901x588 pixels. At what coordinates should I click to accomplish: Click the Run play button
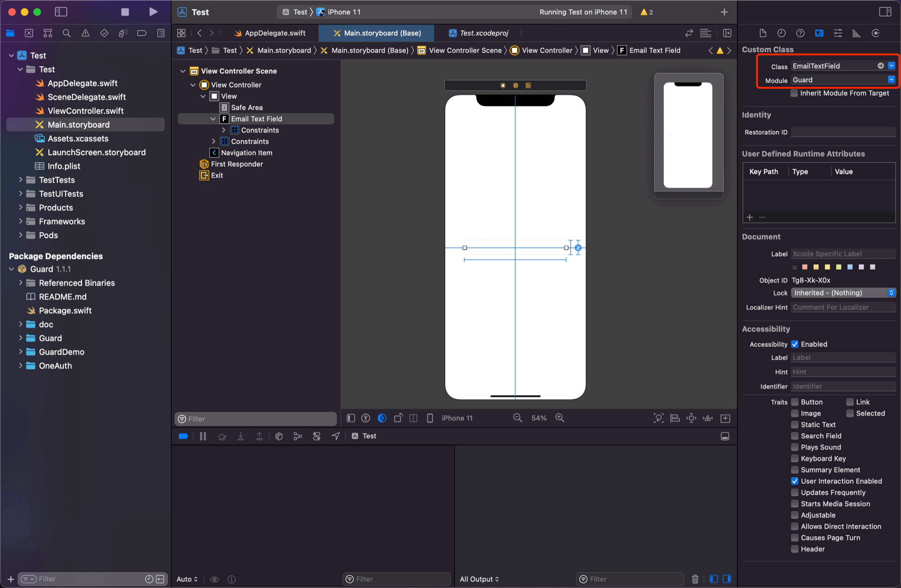click(x=153, y=12)
